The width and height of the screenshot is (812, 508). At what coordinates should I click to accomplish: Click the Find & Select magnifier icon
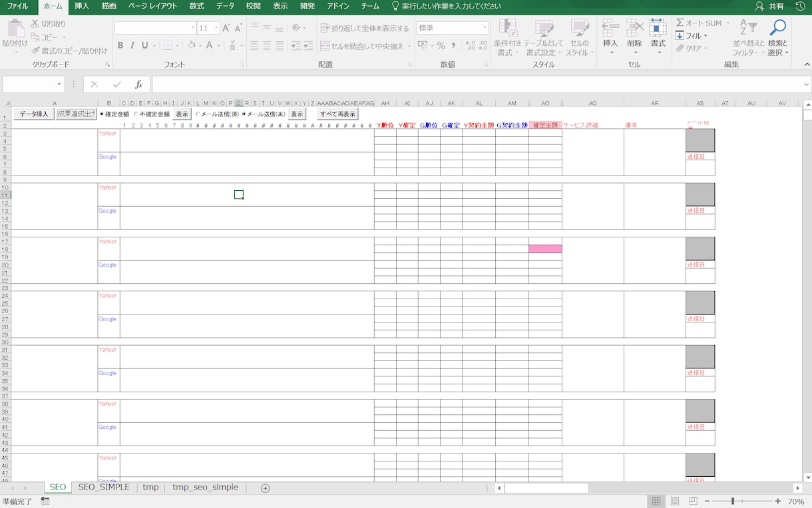click(777, 28)
